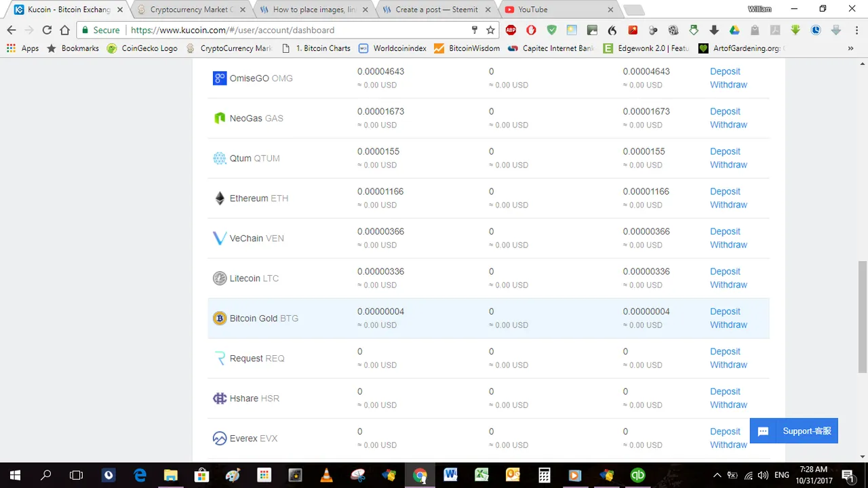Image resolution: width=868 pixels, height=488 pixels.
Task: Open the Calculator from the taskbar
Action: coord(544,475)
